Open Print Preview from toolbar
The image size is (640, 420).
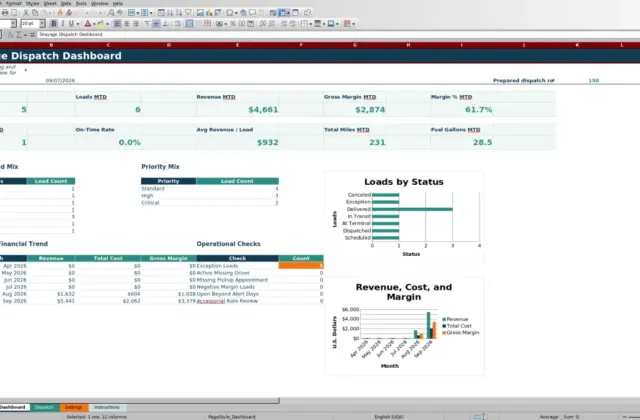point(14,13)
